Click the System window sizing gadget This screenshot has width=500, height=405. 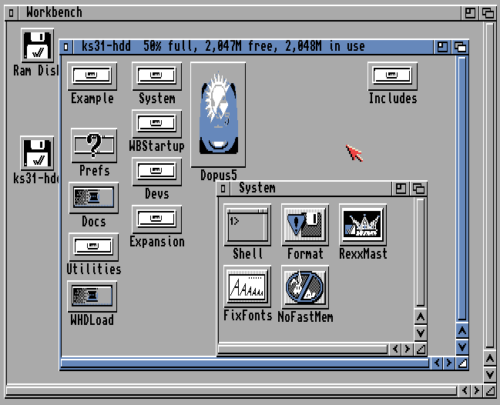421,349
